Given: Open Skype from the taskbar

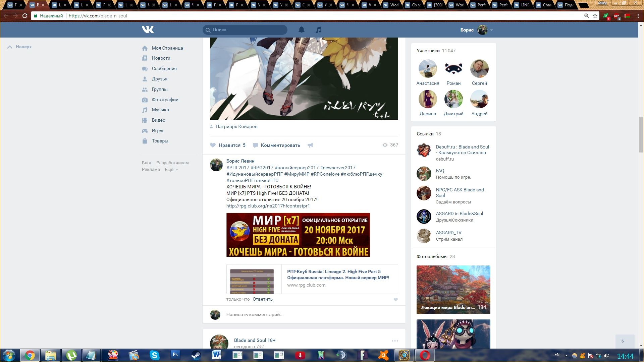Looking at the screenshot, I should (x=154, y=355).
